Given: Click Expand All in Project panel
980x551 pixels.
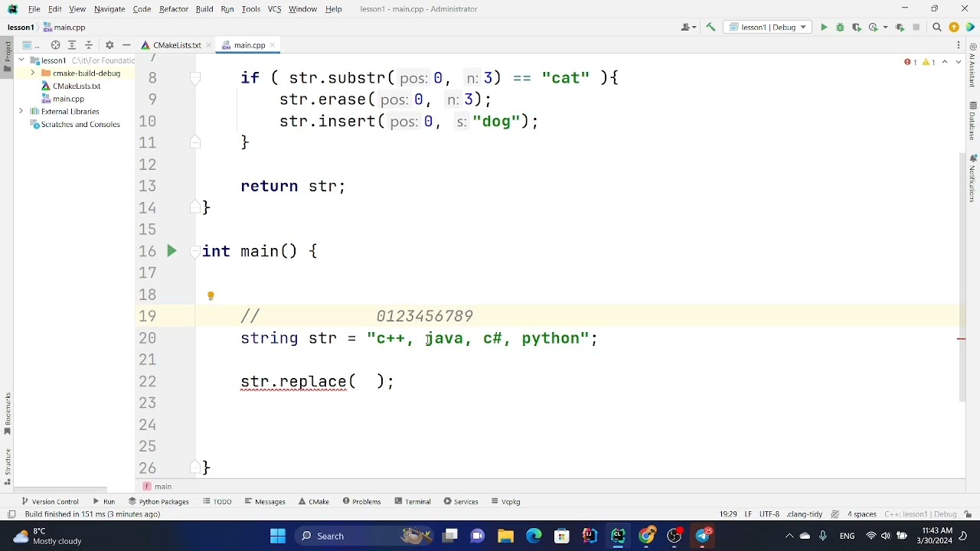Looking at the screenshot, I should pos(72,45).
